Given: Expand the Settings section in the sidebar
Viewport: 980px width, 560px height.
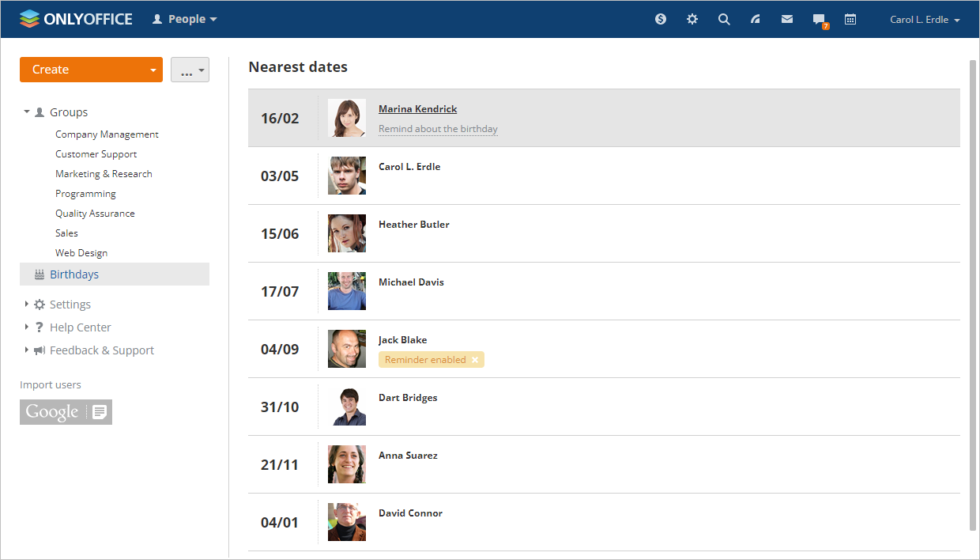Looking at the screenshot, I should tap(69, 304).
